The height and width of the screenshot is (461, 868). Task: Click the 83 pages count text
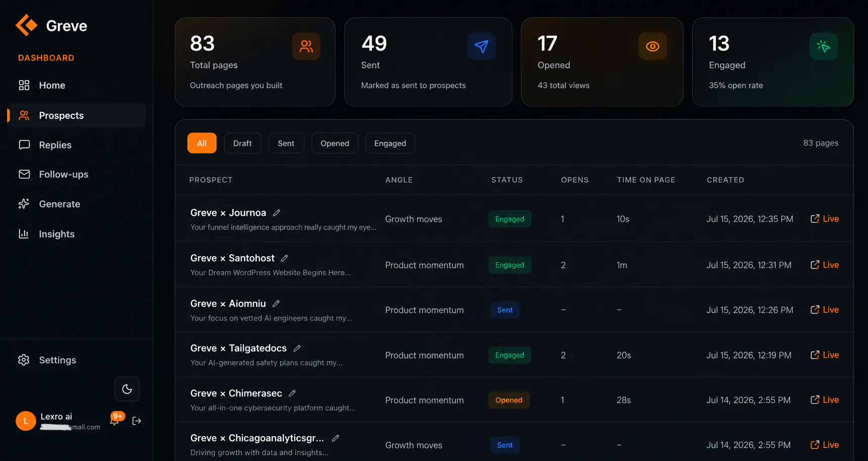point(821,143)
